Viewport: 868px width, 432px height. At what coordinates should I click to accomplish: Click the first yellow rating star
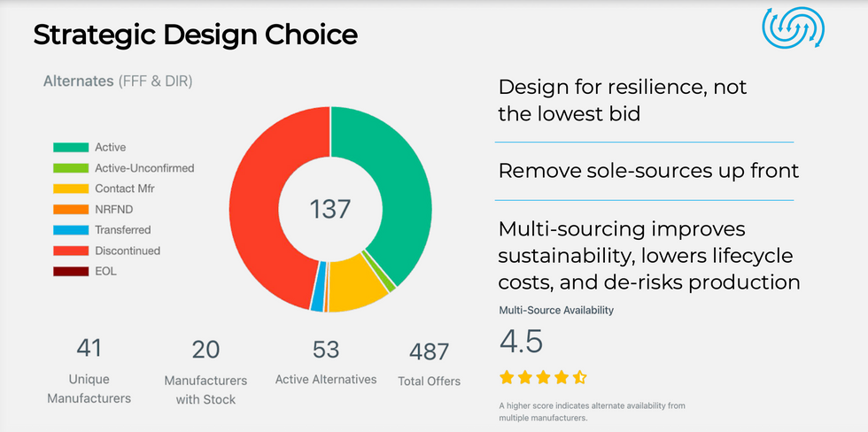click(508, 377)
